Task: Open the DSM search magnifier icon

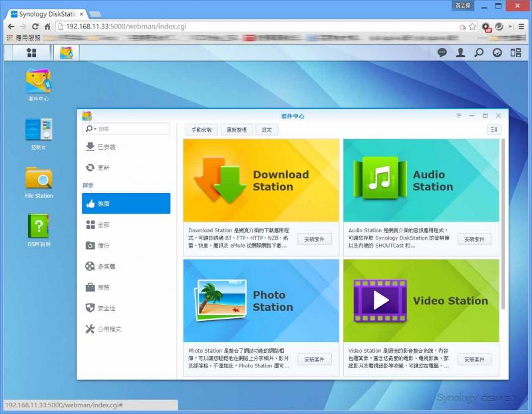Action: pos(479,53)
